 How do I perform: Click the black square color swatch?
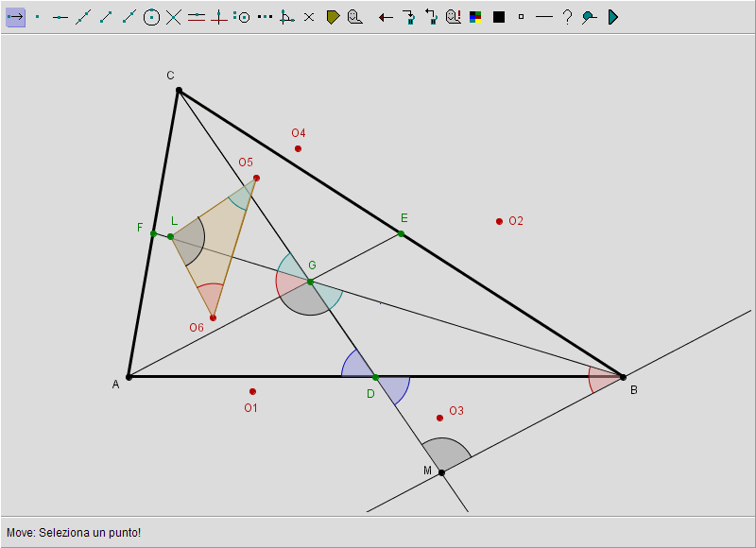pos(499,17)
